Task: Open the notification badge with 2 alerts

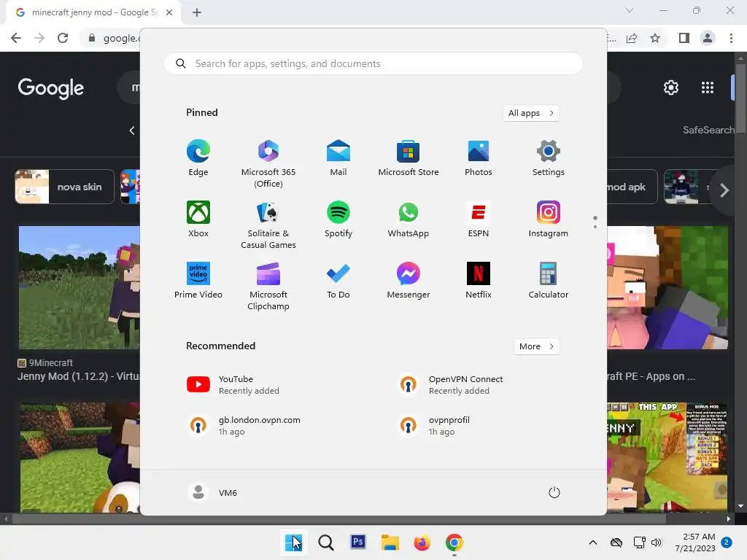Action: tap(727, 542)
